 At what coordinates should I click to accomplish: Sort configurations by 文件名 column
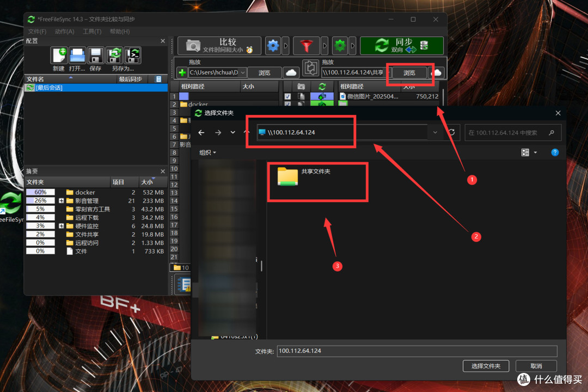pos(70,79)
